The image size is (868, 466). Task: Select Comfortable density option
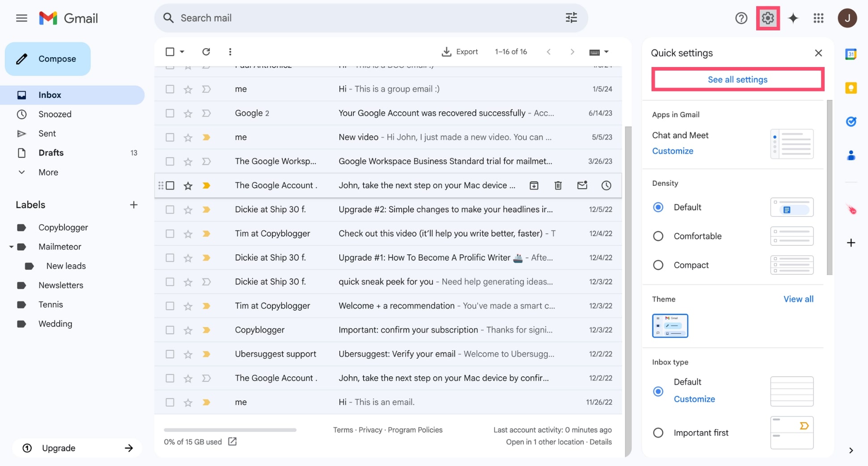(658, 236)
